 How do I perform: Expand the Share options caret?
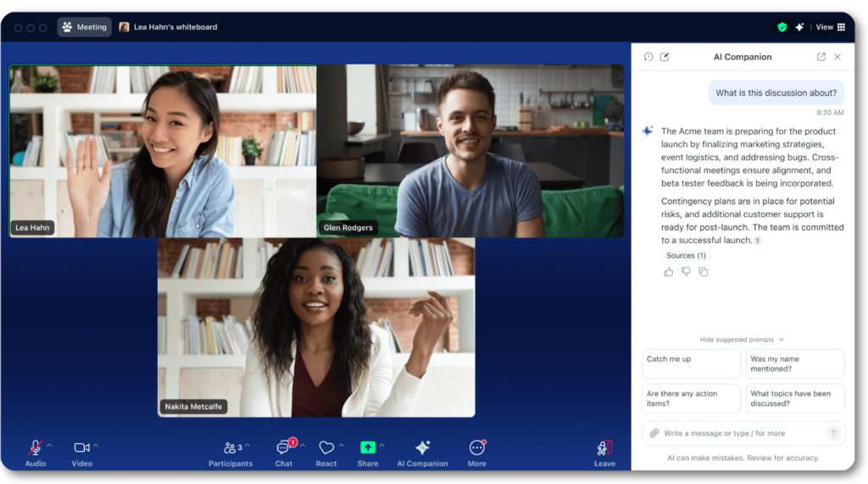pyautogui.click(x=382, y=445)
